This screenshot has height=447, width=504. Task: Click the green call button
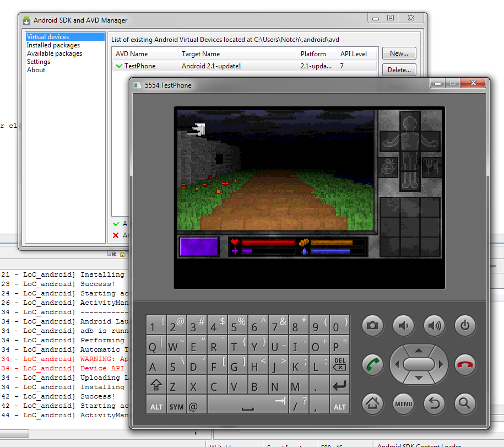[x=373, y=365]
